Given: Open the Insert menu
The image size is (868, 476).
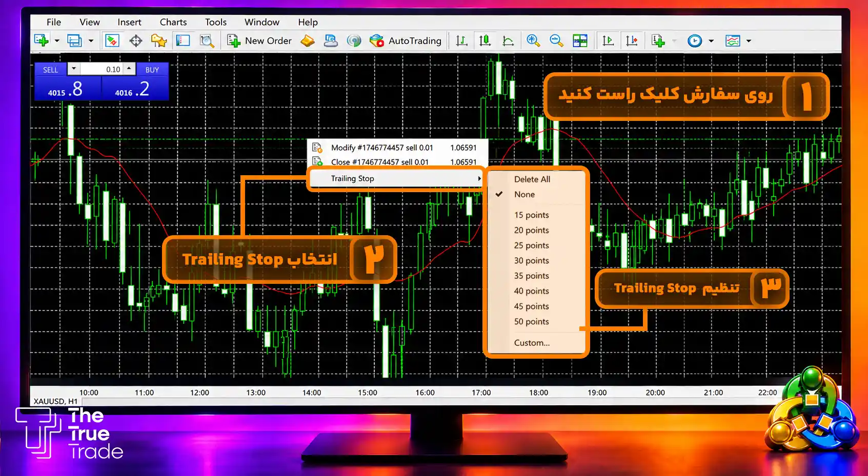Looking at the screenshot, I should 129,22.
